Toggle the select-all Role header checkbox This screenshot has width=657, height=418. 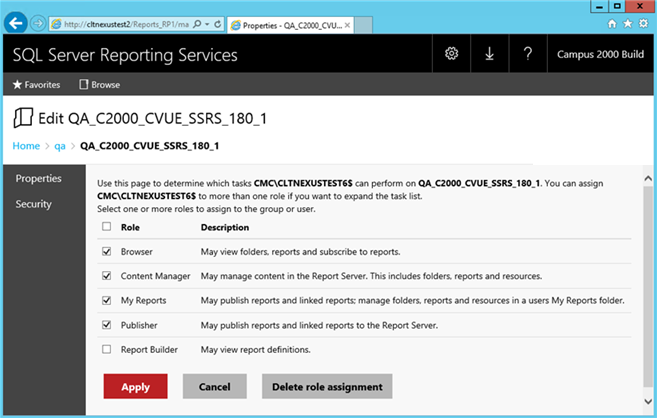[x=106, y=227]
